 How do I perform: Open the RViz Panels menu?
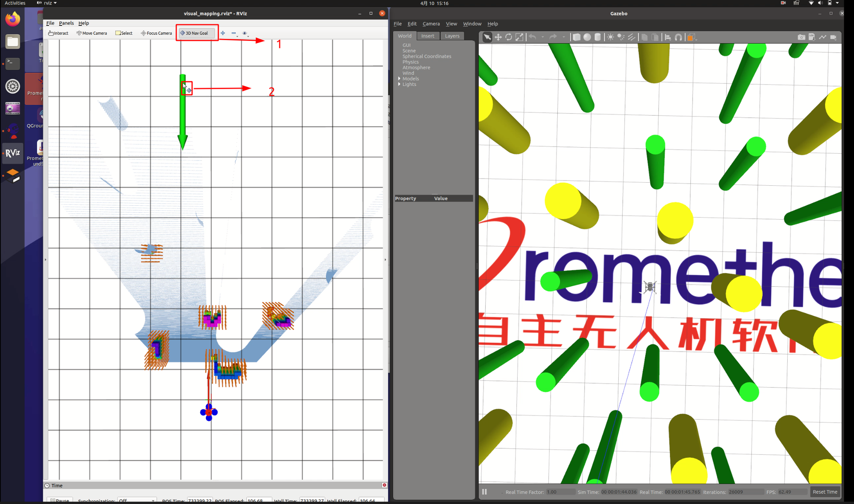pos(66,23)
